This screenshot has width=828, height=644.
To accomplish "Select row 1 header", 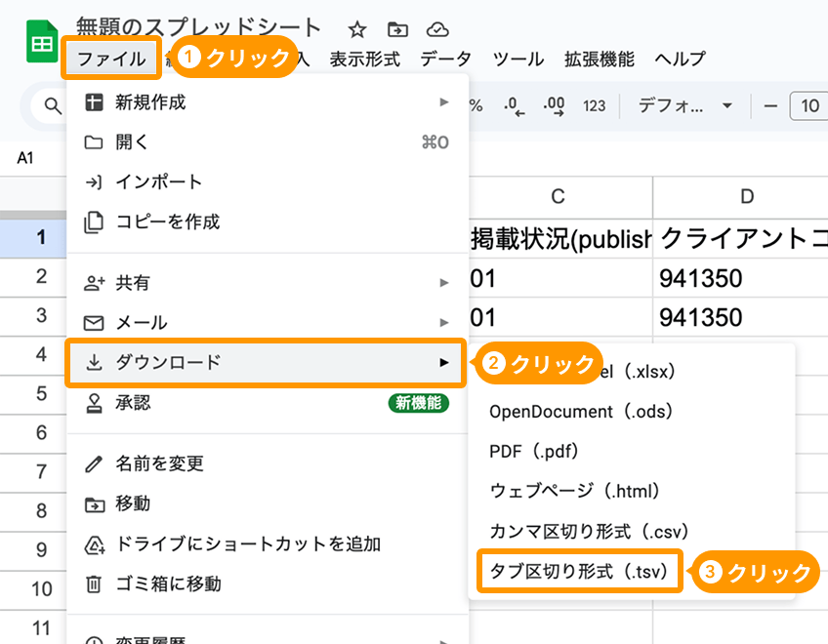I will pos(33,238).
